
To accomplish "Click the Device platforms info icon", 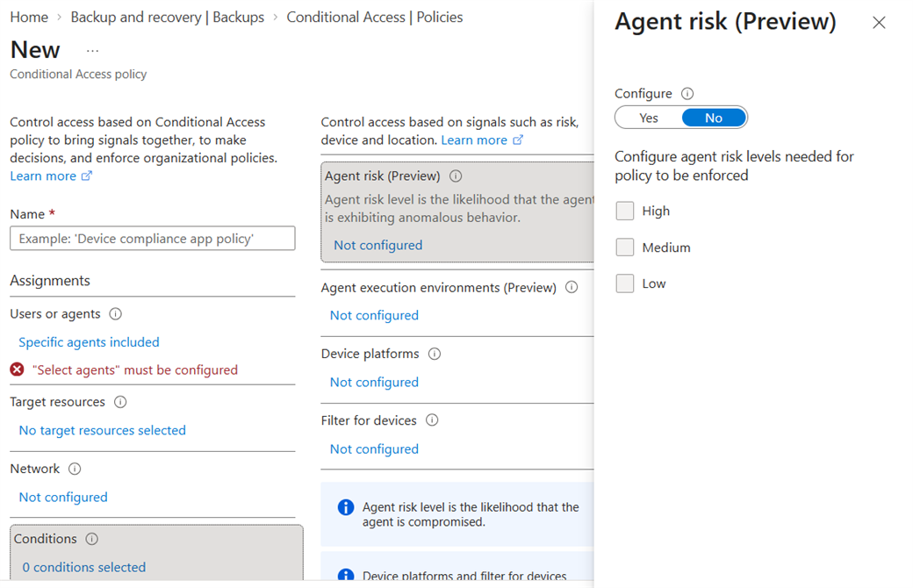I will 435,354.
